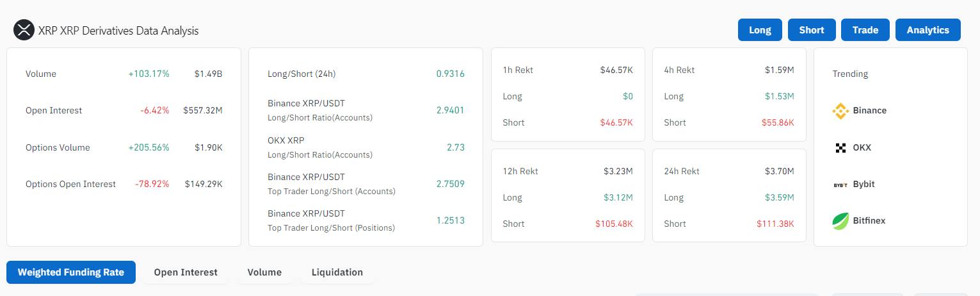The width and height of the screenshot is (980, 296).
Task: Click the Options Open Interest label
Action: [x=70, y=185]
